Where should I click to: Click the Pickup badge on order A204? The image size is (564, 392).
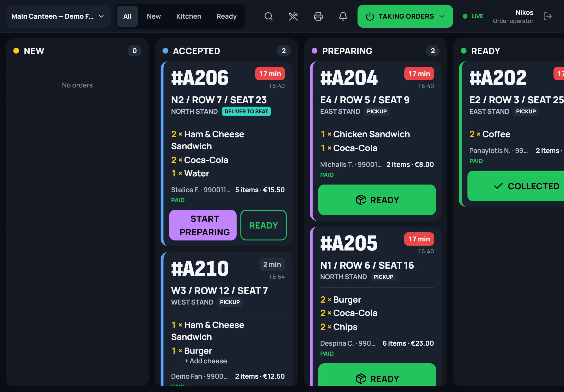(377, 112)
